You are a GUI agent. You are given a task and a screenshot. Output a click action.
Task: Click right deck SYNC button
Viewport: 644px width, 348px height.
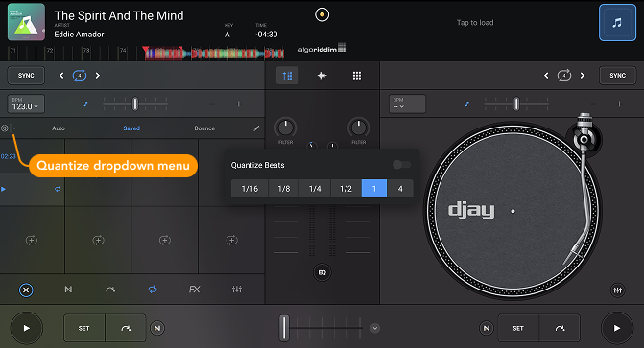pyautogui.click(x=617, y=76)
